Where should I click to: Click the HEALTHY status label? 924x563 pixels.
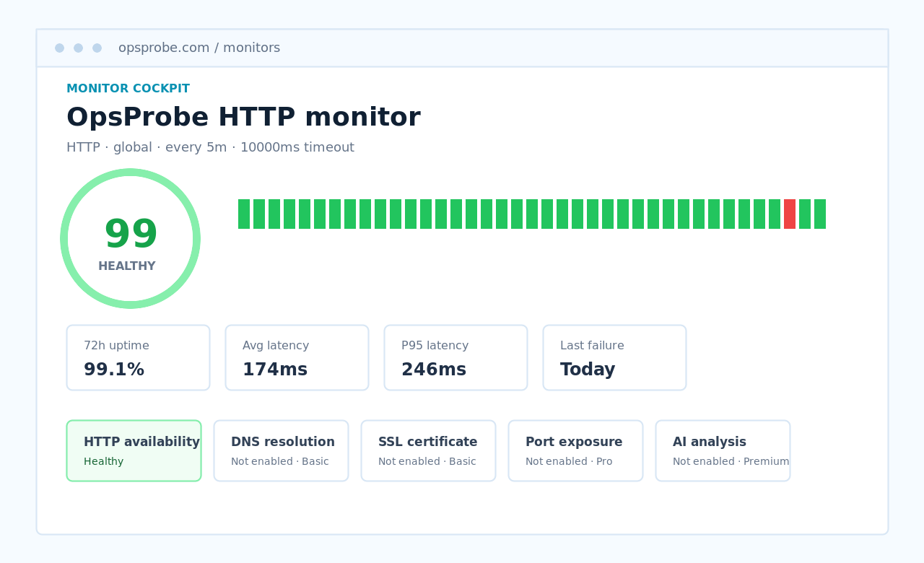127,266
